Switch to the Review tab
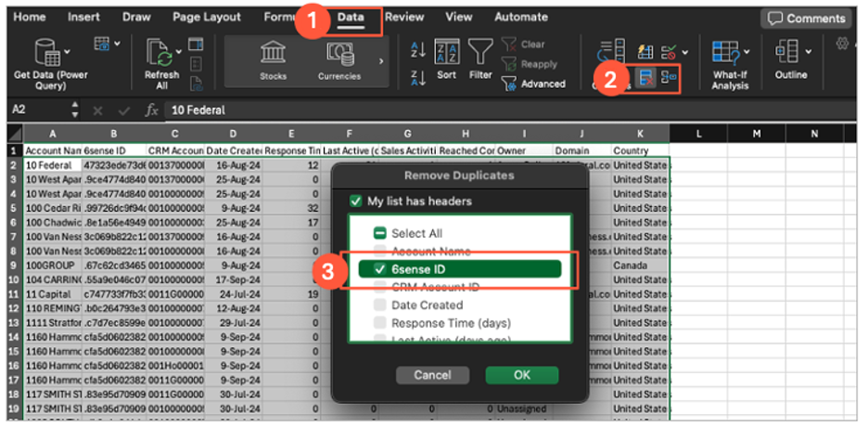The height and width of the screenshot is (427, 868). [x=404, y=17]
